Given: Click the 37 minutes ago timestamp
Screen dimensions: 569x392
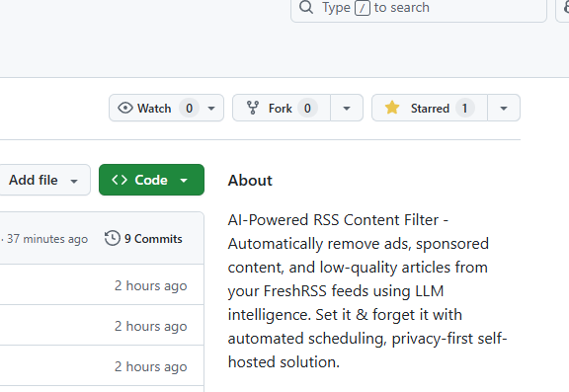Looking at the screenshot, I should tap(47, 239).
